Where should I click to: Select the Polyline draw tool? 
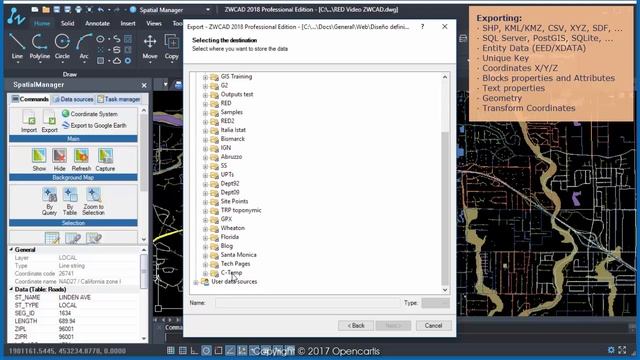point(40,46)
